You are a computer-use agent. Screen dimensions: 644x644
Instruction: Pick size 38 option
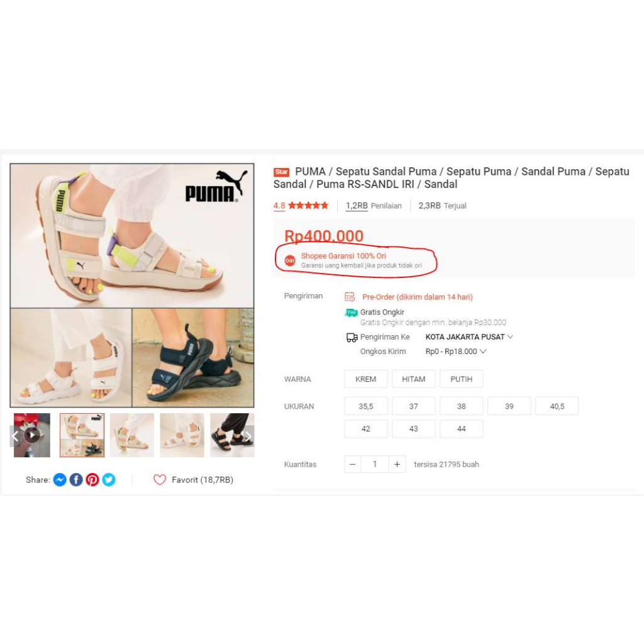tap(461, 406)
